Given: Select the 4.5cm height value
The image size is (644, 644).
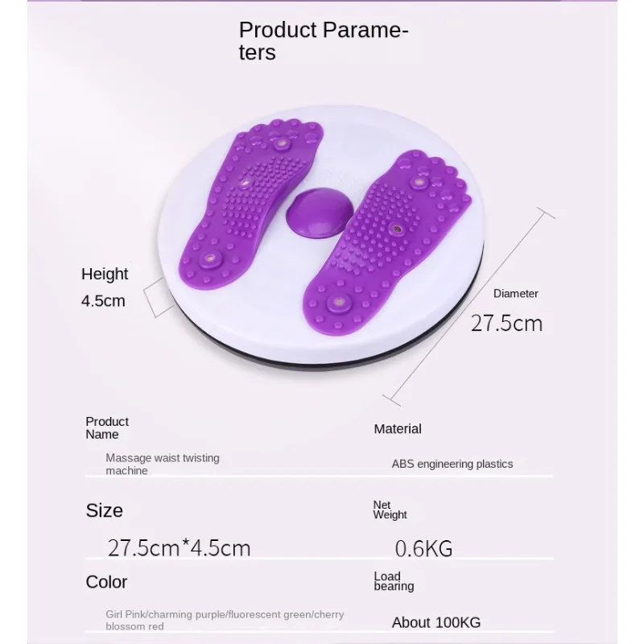Looking at the screenshot, I should pyautogui.click(x=103, y=301).
